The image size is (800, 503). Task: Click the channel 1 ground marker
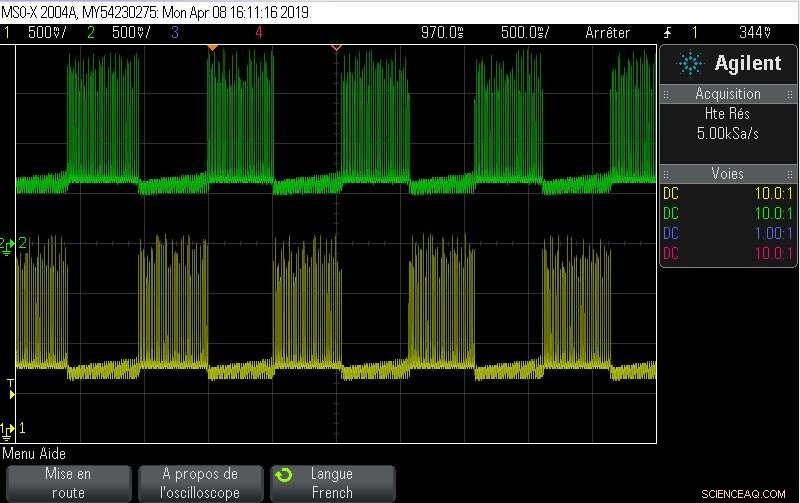(x=7, y=429)
